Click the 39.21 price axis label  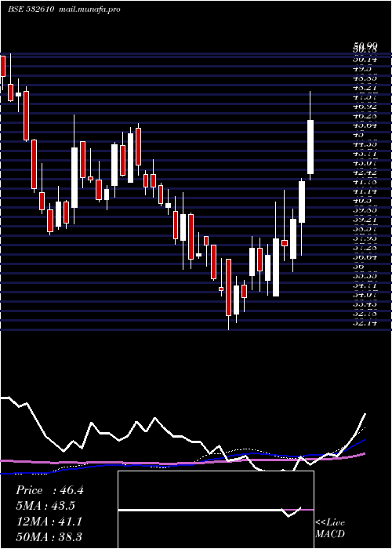pos(365,219)
